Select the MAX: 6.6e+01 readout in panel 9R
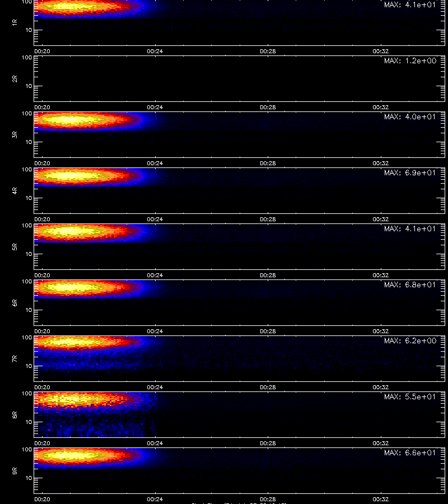 pyautogui.click(x=410, y=452)
